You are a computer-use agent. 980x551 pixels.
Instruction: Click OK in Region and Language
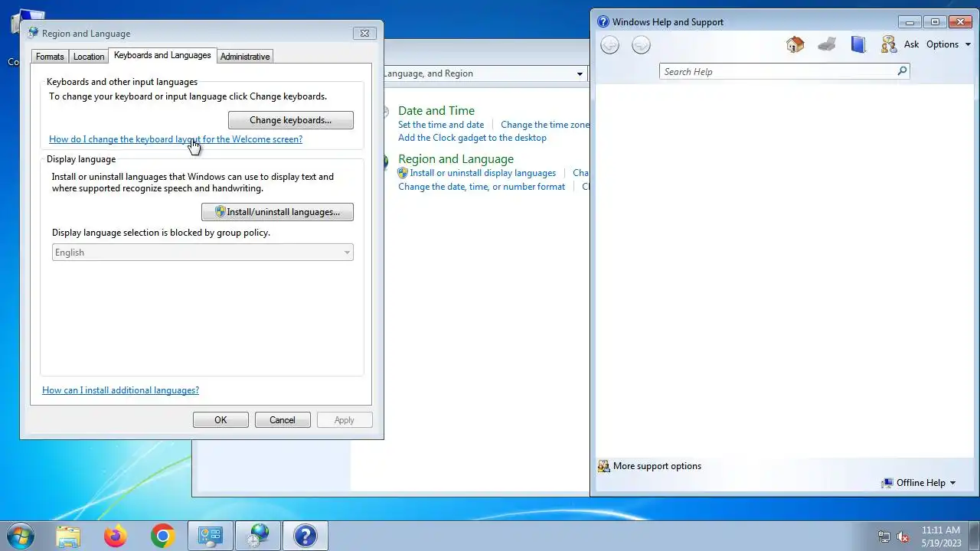pyautogui.click(x=220, y=420)
